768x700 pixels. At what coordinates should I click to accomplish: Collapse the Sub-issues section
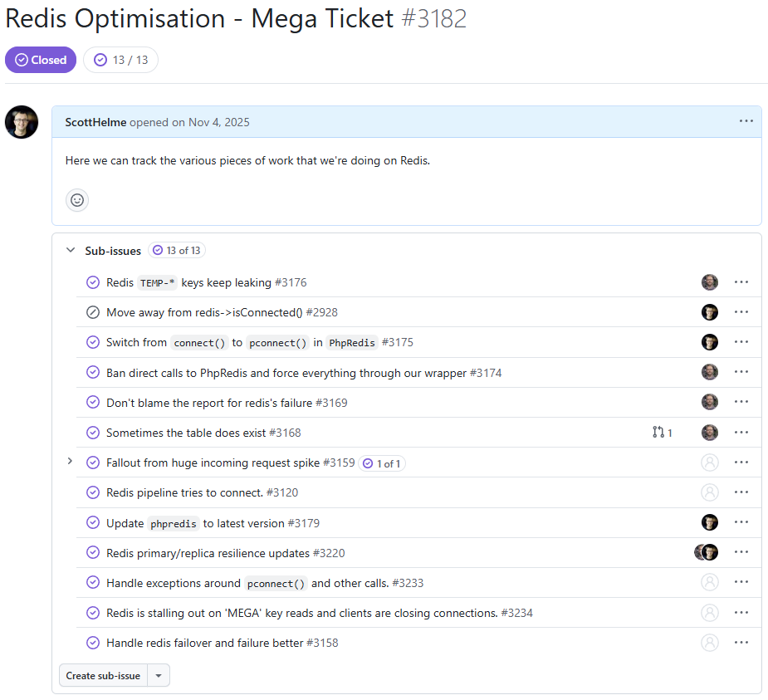pyautogui.click(x=70, y=250)
